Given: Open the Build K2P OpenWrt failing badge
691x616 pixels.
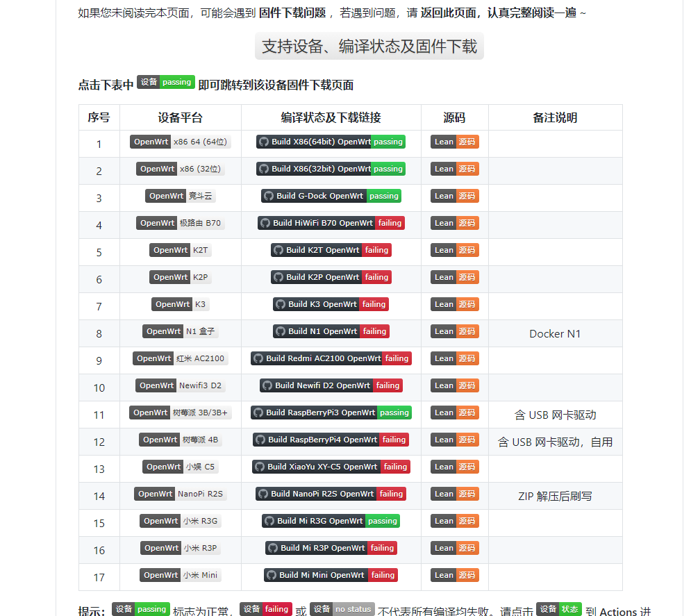Looking at the screenshot, I should tap(331, 276).
